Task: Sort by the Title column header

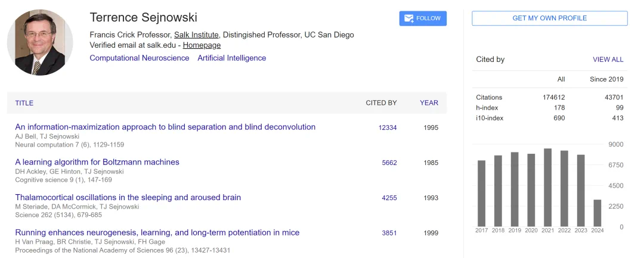Action: [x=24, y=103]
